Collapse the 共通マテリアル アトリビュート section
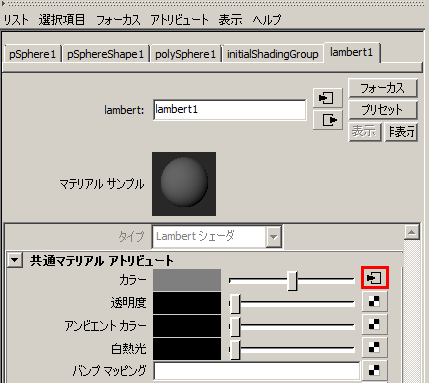The image size is (429, 383). (x=15, y=260)
